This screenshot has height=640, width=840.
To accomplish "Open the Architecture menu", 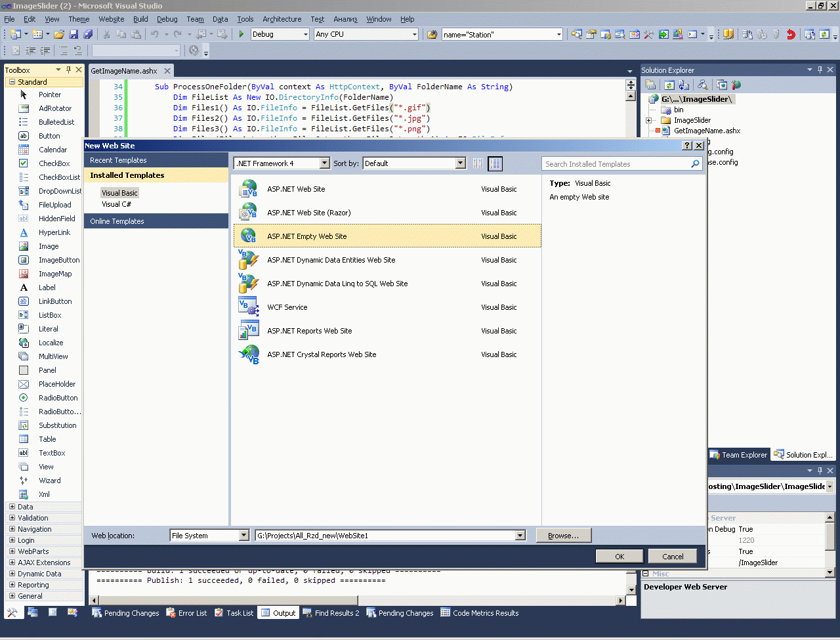I will [282, 19].
